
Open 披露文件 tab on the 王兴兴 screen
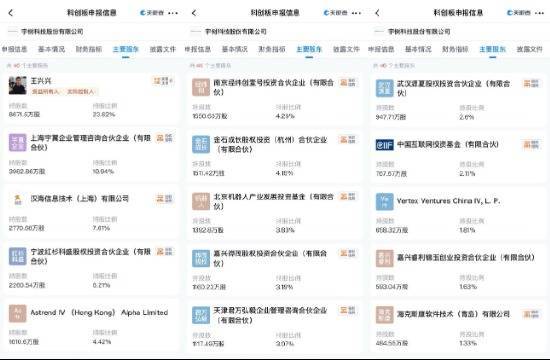163,49
